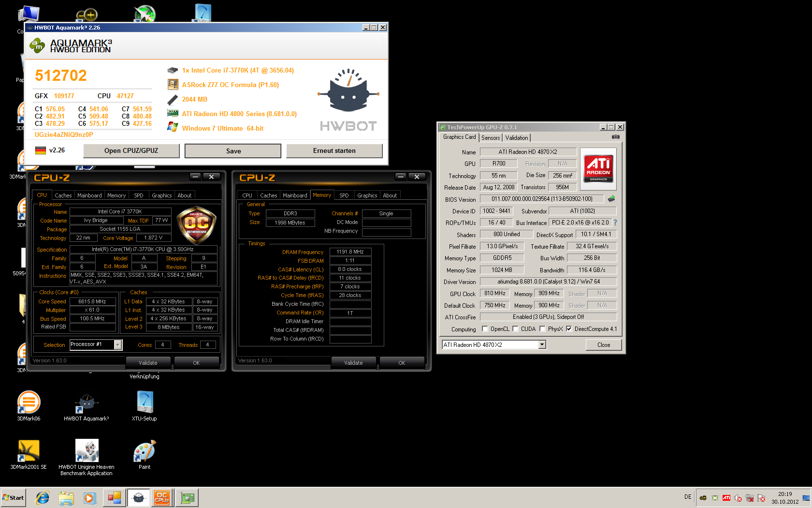Click the Bus Interface question mark in GPU-Z
812x508 pixels.
[615, 223]
